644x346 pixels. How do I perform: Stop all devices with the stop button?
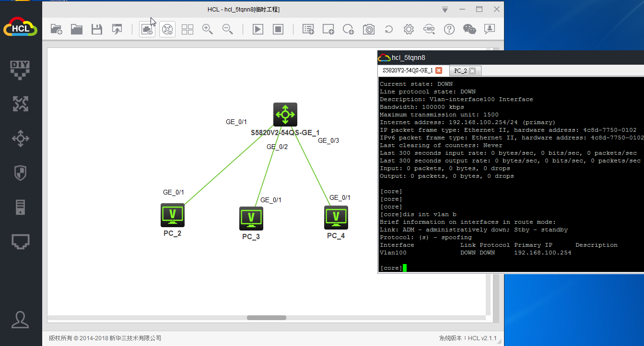pos(278,29)
